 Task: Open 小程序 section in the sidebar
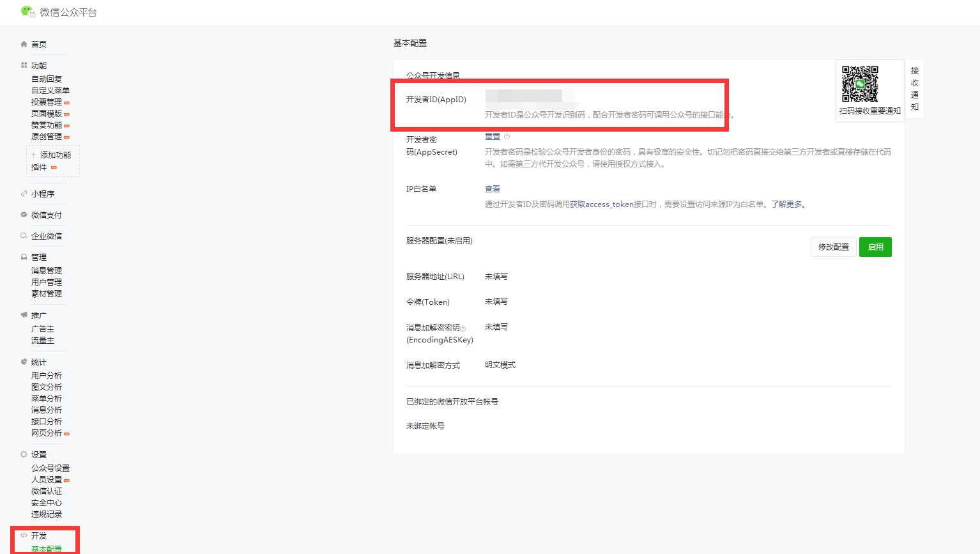(x=43, y=194)
